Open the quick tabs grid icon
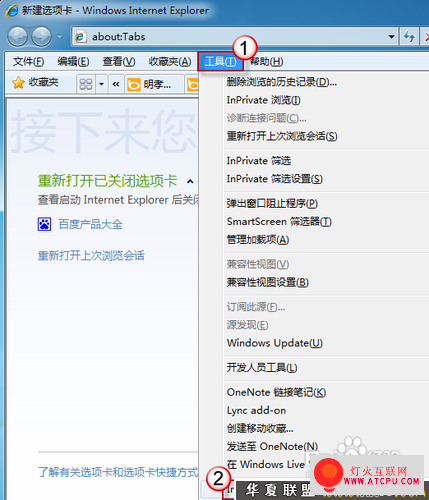 (86, 84)
